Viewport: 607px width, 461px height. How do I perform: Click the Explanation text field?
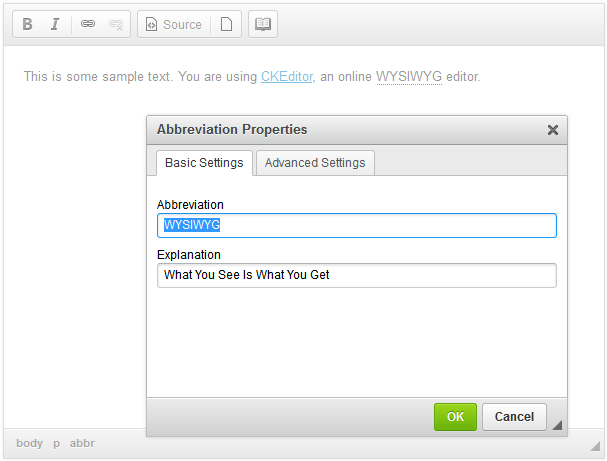coord(356,275)
